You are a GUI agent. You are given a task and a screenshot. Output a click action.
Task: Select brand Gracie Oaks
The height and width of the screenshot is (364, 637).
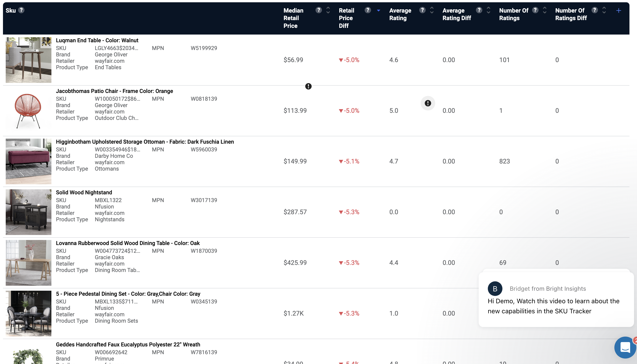(x=109, y=258)
